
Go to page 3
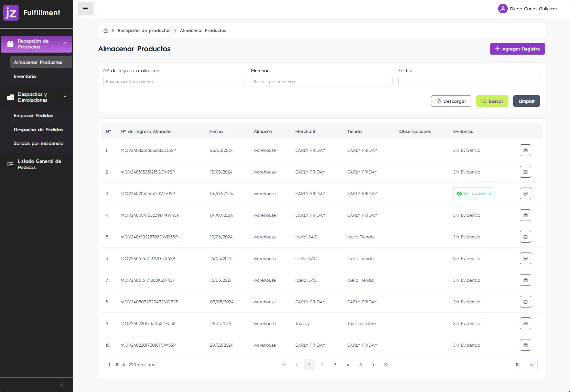tap(335, 365)
